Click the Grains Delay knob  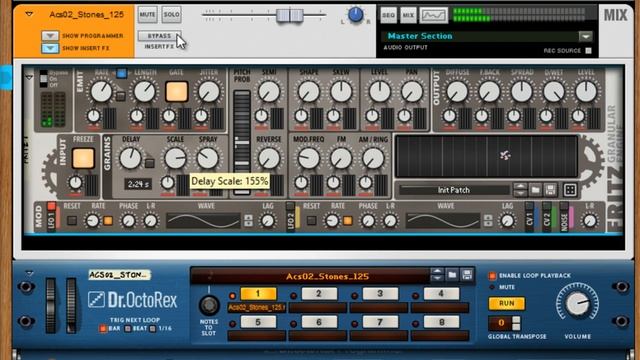coord(131,158)
